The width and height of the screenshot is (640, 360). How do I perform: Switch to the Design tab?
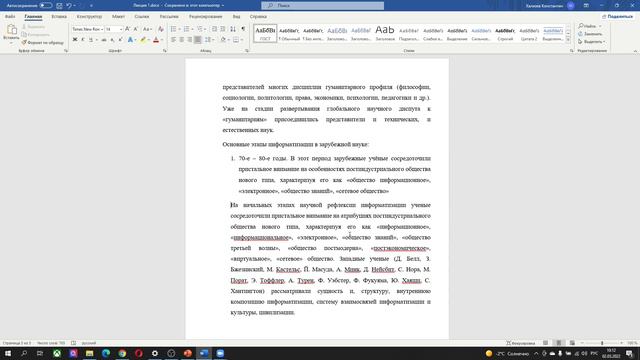coord(89,16)
